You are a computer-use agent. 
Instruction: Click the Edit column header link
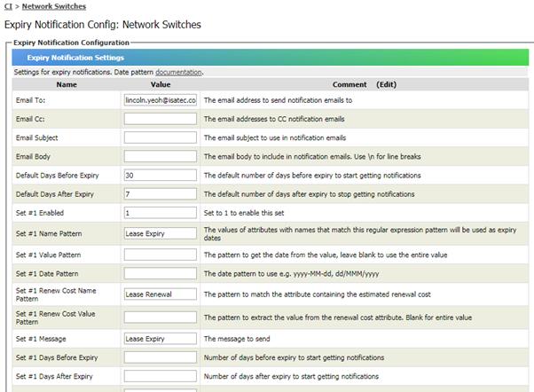(386, 84)
